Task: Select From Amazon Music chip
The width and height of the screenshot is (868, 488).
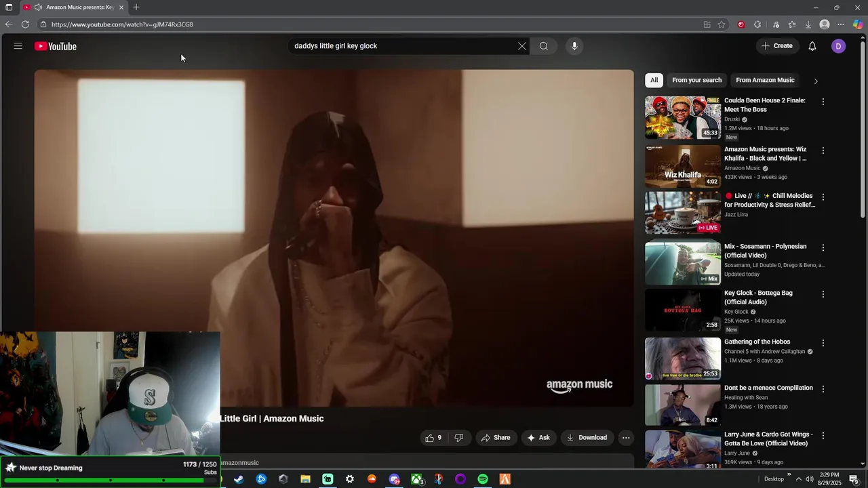Action: (765, 80)
